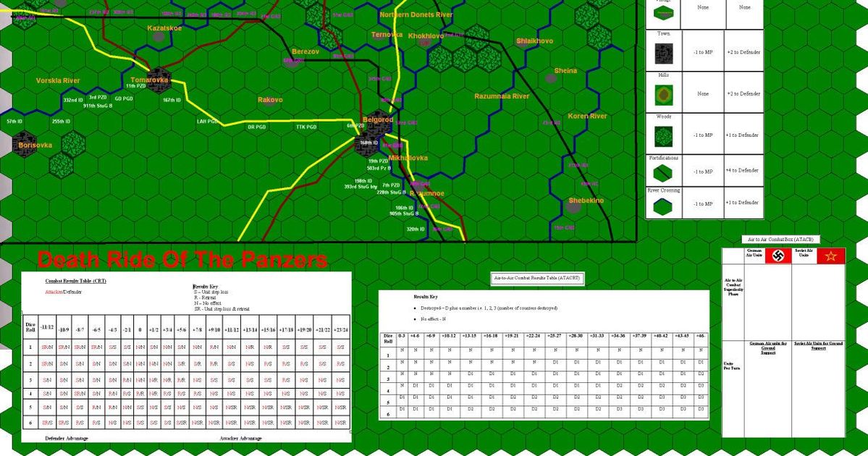Select the Tomarovka town hex on the map

(x=159, y=80)
